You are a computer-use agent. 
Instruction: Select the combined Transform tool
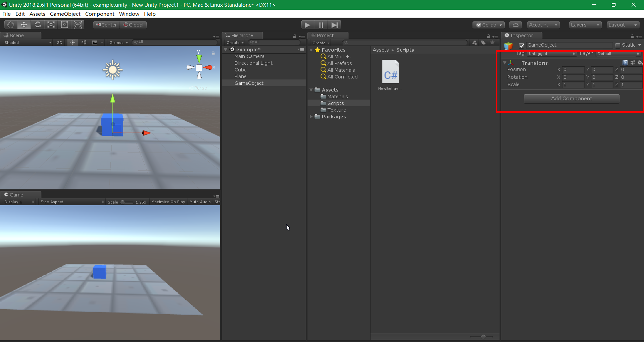point(78,25)
